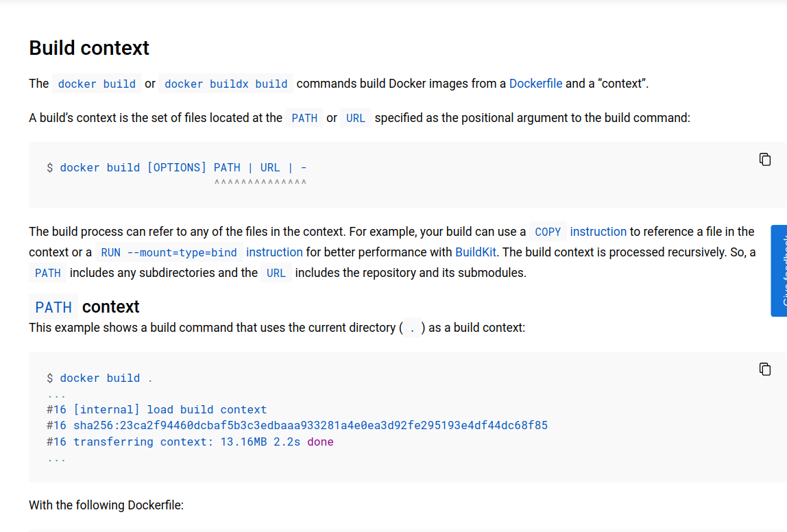Click the sha256 hash line in output
This screenshot has width=787, height=532.
(x=297, y=426)
